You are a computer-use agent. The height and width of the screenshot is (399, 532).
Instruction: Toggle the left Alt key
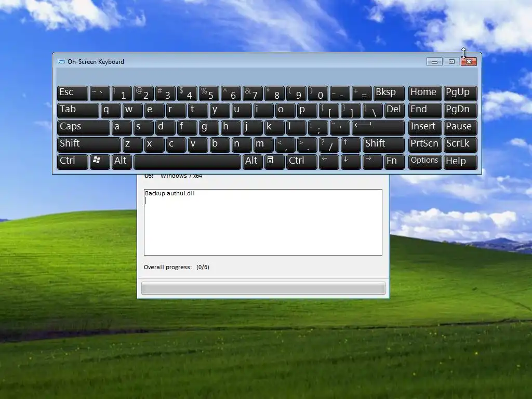(122, 162)
